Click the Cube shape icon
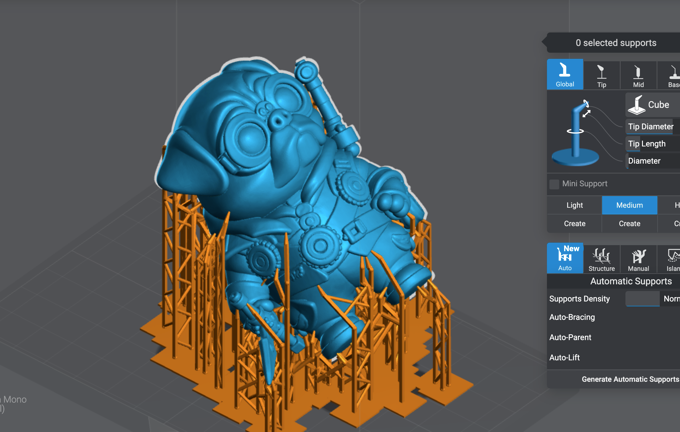680x432 pixels. (x=637, y=105)
